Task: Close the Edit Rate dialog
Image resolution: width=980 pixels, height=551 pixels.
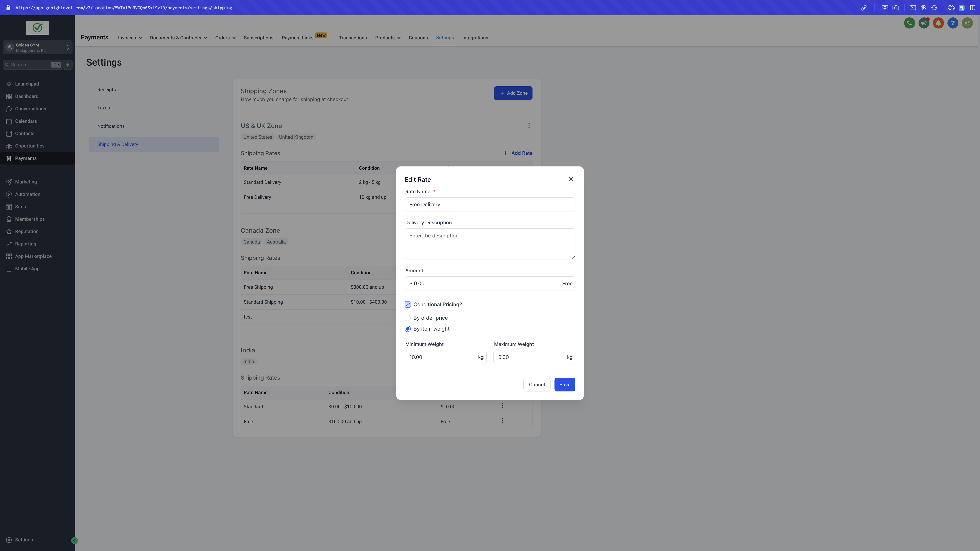Action: click(571, 179)
